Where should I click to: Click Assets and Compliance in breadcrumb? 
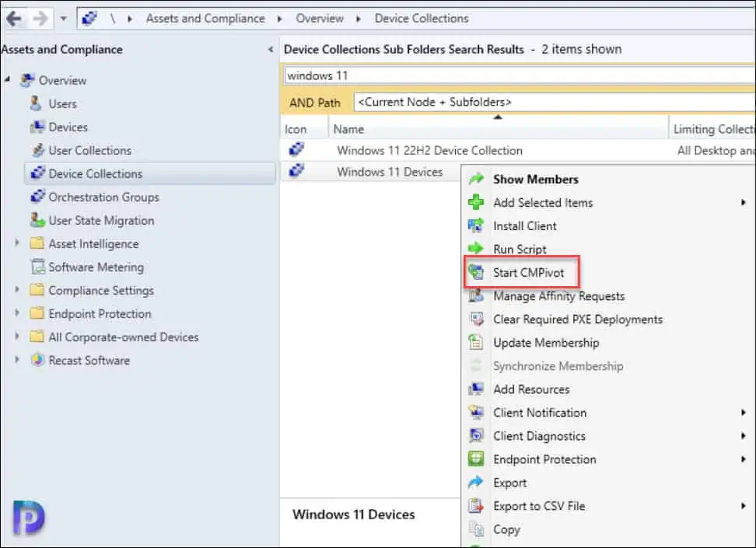tap(205, 19)
